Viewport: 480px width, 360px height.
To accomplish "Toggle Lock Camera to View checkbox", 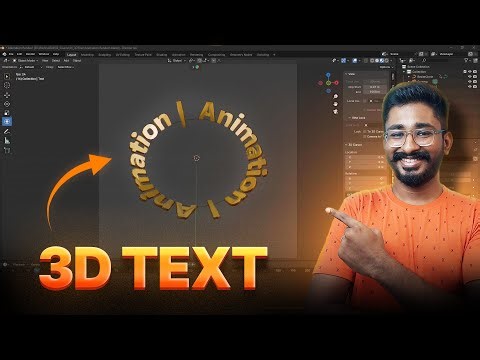I will pyautogui.click(x=365, y=136).
